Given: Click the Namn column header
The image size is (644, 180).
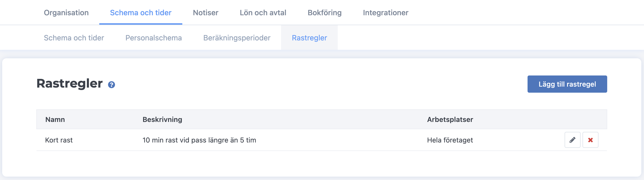Looking at the screenshot, I should pyautogui.click(x=55, y=120).
